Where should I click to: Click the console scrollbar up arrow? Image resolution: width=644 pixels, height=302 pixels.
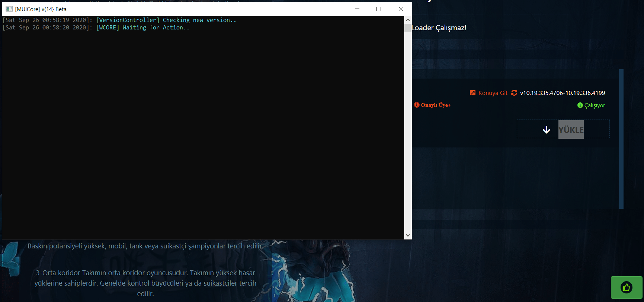(408, 20)
